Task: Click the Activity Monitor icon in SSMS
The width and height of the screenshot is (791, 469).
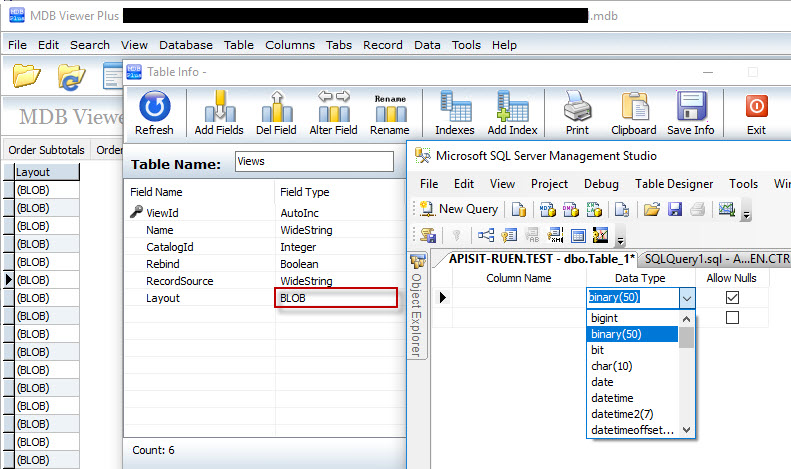Action: tap(726, 209)
